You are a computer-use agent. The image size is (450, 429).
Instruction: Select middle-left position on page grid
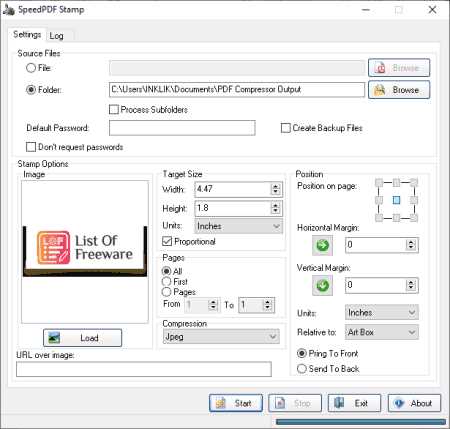[x=379, y=200]
